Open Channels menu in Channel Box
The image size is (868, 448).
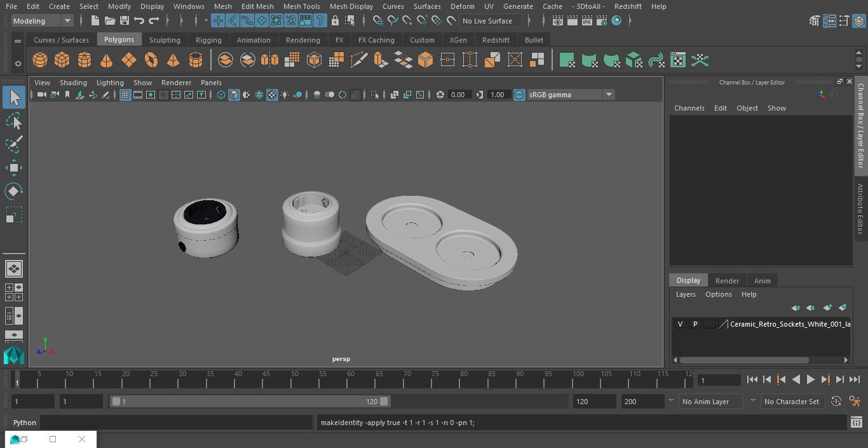(689, 108)
